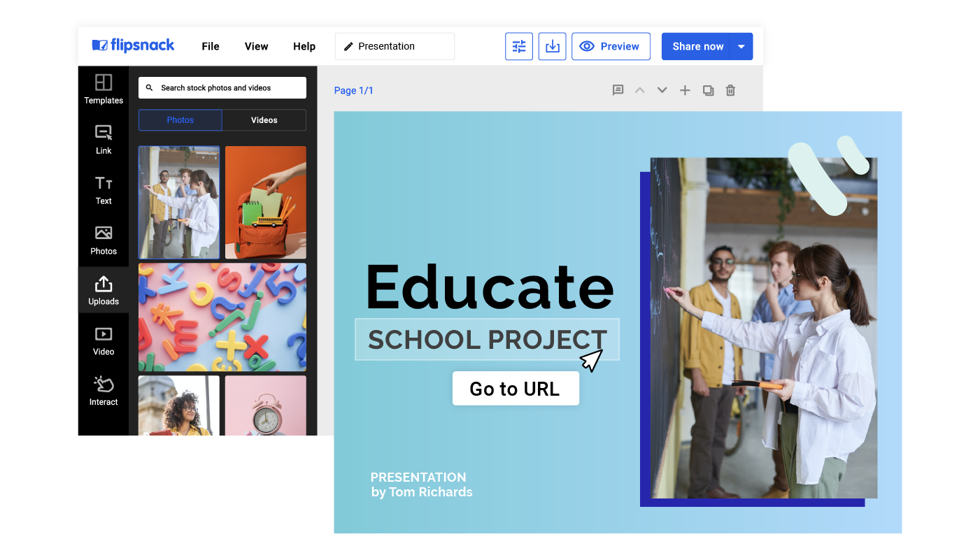Open the Photos panel in the sidebar
Viewport: 980px width, 560px height.
coord(103,239)
